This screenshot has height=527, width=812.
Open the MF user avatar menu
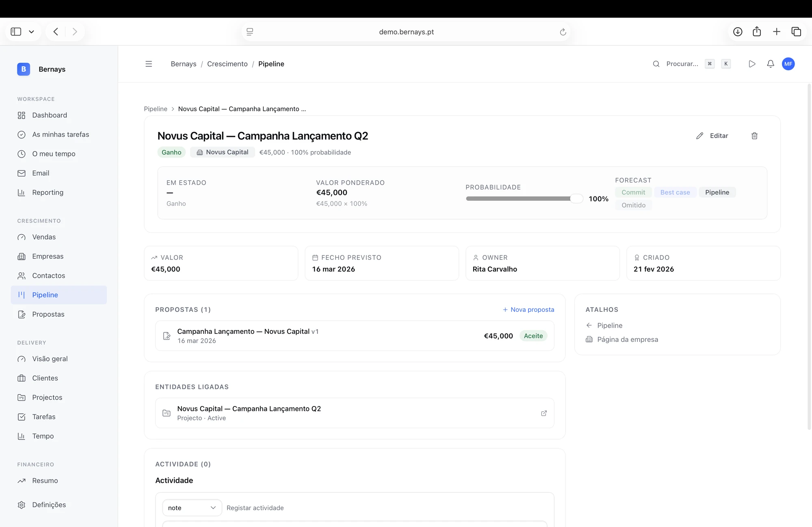coord(788,64)
